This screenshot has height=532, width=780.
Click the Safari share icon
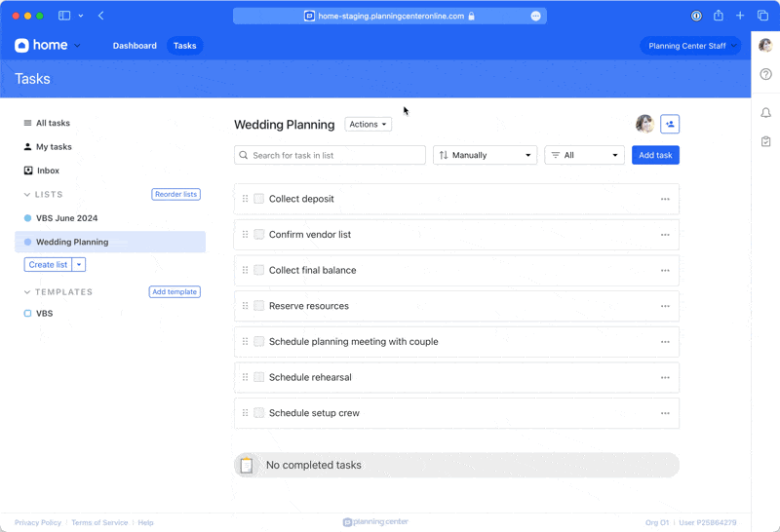719,16
